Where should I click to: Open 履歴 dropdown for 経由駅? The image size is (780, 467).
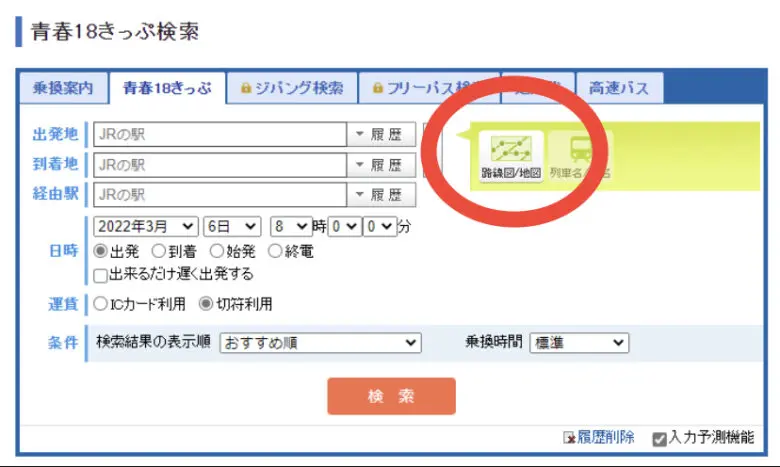click(381, 194)
